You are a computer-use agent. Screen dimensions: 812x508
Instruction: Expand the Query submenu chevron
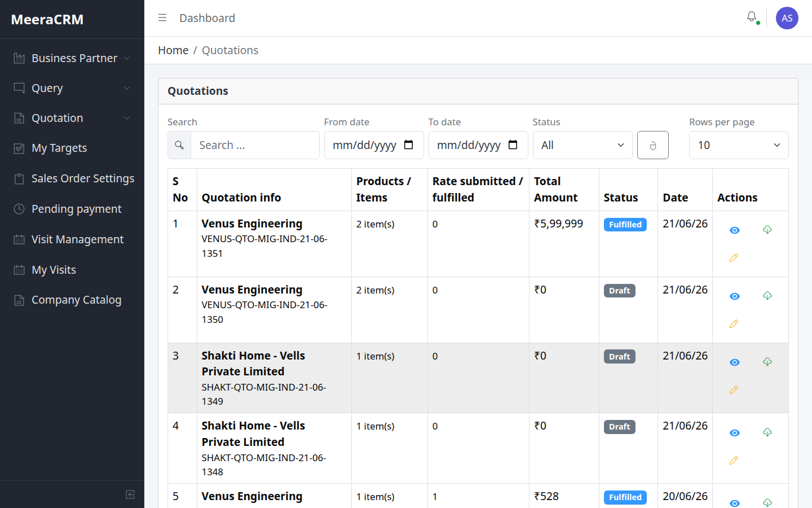click(x=127, y=88)
